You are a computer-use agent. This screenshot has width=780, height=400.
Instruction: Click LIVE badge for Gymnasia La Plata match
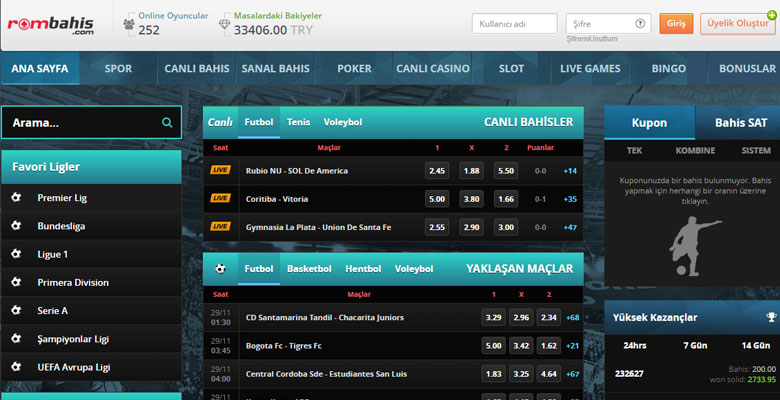pos(220,227)
